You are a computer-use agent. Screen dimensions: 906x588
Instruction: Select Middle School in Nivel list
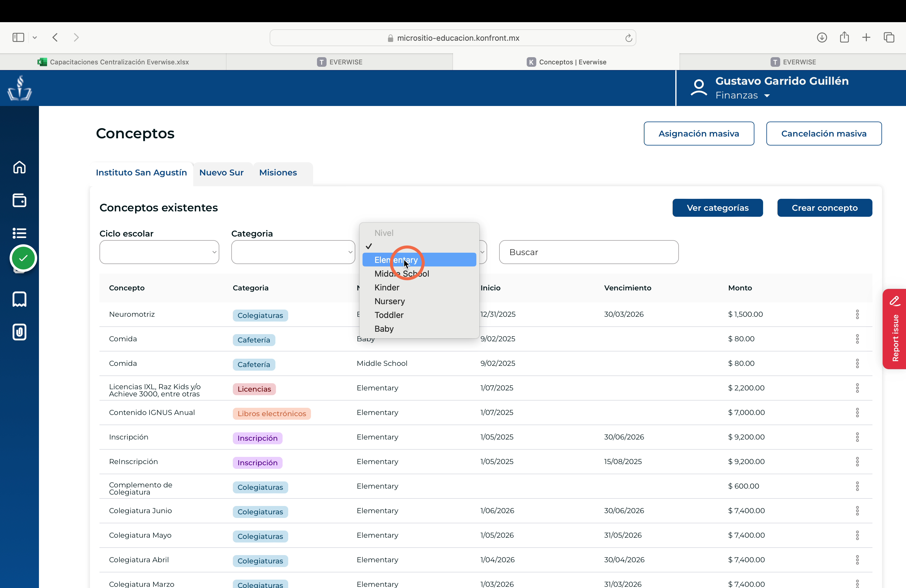[419, 273]
